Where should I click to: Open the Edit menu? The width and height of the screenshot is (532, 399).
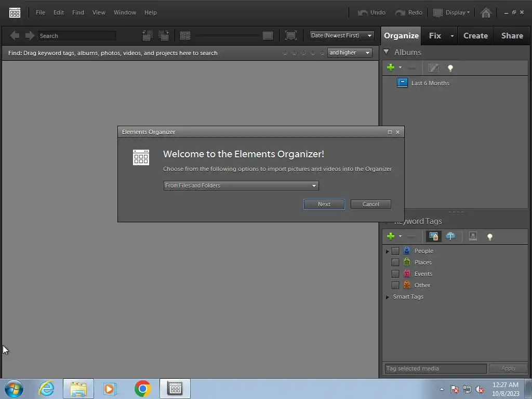[59, 12]
